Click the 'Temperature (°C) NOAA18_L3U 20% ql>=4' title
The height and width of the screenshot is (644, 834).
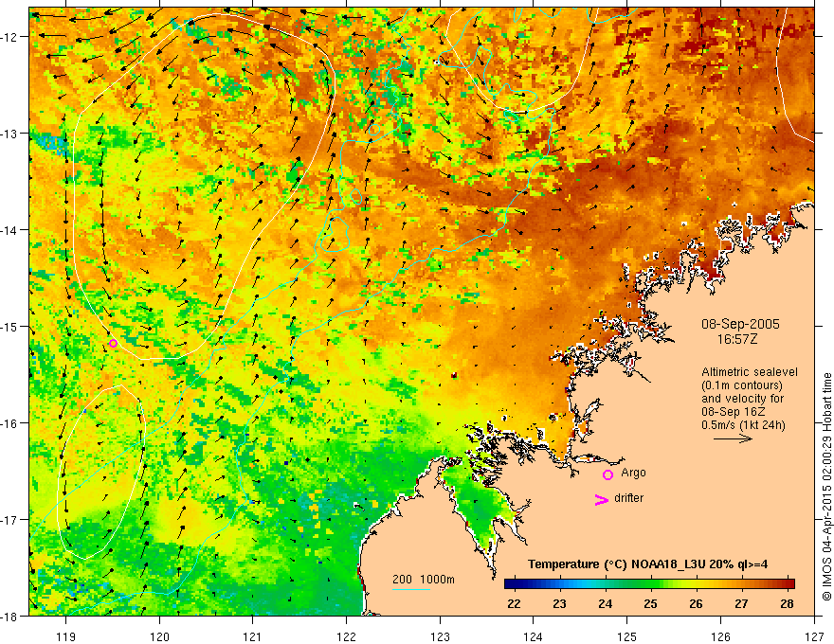click(647, 564)
